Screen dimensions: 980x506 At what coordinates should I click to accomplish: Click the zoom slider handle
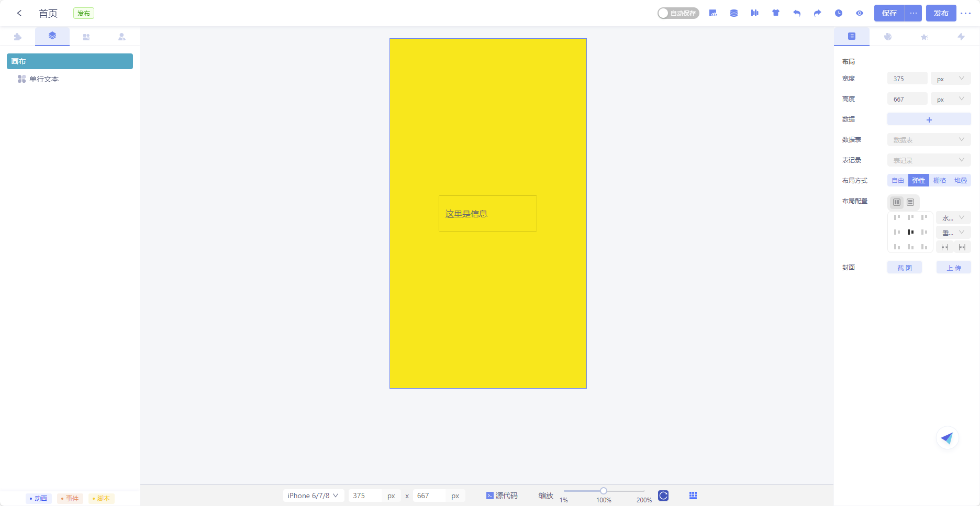[x=604, y=491]
